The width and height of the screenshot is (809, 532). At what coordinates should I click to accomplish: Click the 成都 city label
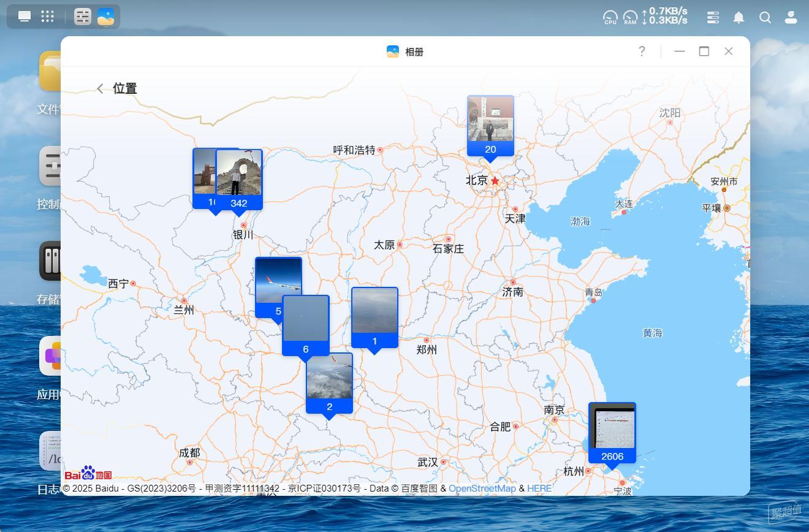pyautogui.click(x=189, y=453)
